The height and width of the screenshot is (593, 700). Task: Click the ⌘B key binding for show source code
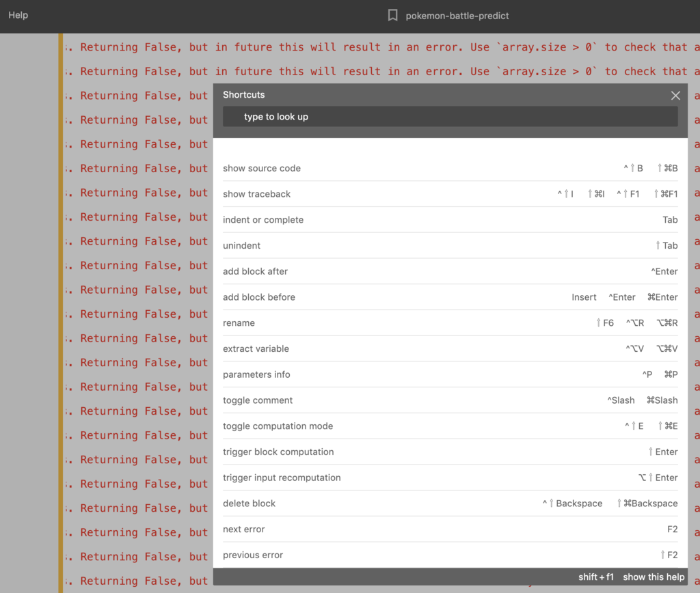[x=668, y=168]
